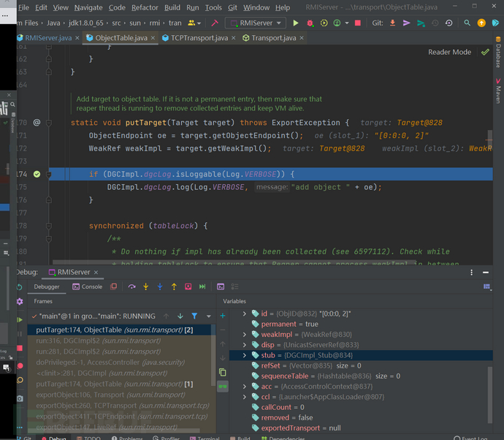Select frame exportObject:260, TCPTransport
The height and width of the screenshot is (440, 504).
point(120,406)
